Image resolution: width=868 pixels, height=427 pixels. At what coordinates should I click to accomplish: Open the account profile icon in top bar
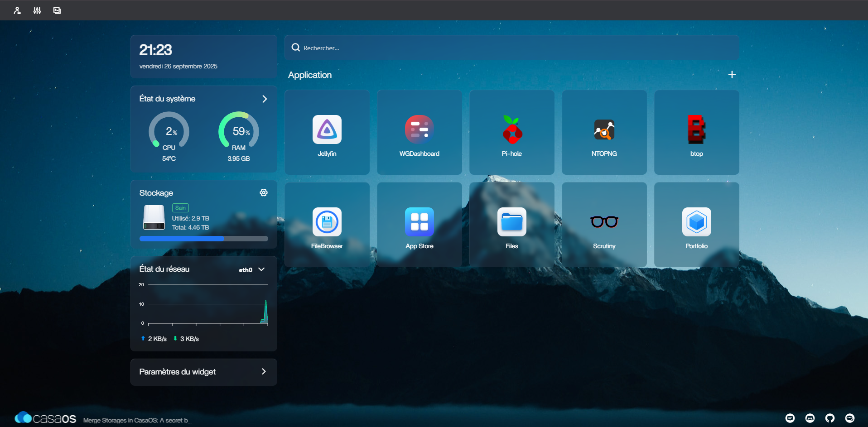[17, 10]
